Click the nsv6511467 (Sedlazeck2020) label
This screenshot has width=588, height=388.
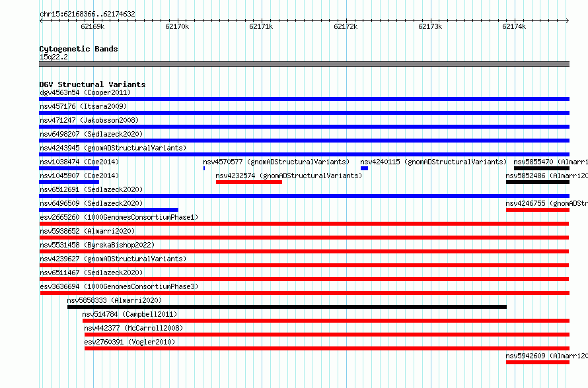pos(91,273)
